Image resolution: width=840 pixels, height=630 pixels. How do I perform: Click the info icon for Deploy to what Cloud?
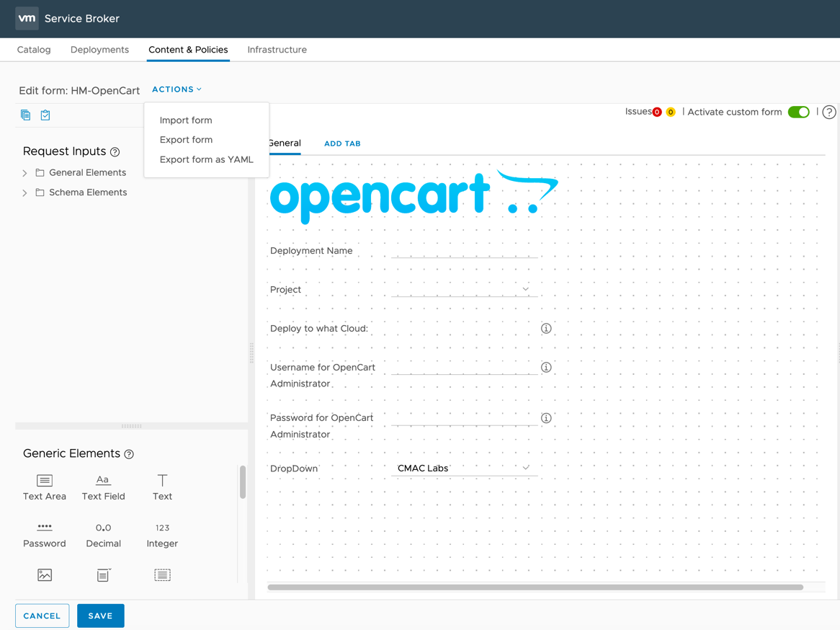pyautogui.click(x=546, y=329)
